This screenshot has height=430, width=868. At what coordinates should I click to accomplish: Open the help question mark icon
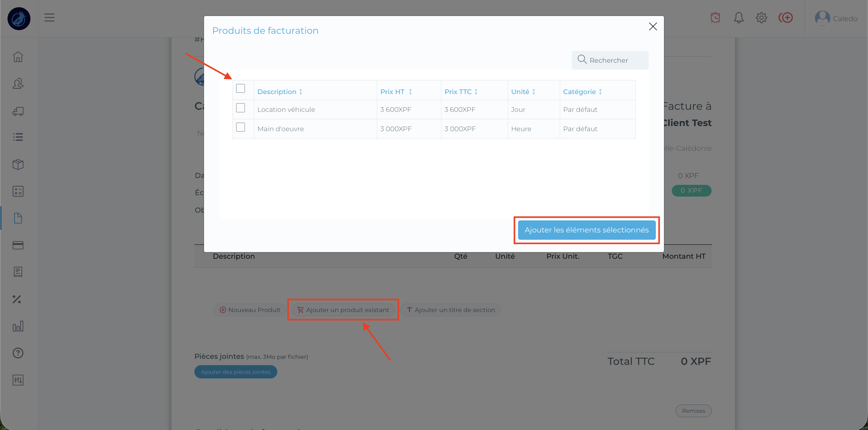click(18, 353)
